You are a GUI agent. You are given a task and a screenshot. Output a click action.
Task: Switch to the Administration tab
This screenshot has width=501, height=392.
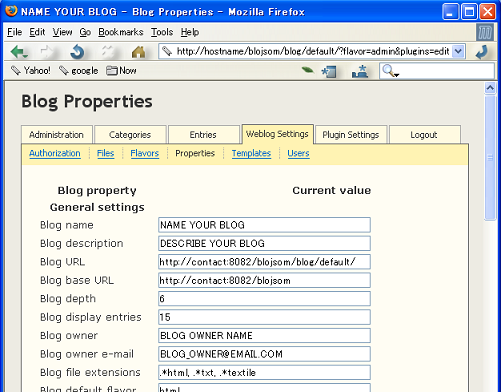[57, 135]
